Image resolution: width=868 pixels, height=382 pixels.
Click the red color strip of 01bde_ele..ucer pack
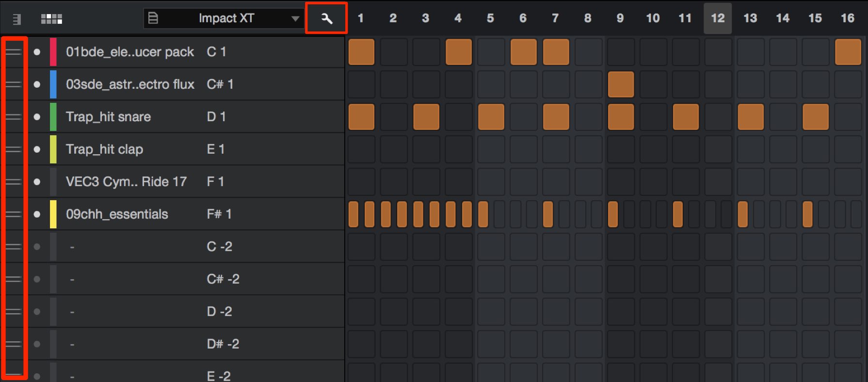[53, 52]
